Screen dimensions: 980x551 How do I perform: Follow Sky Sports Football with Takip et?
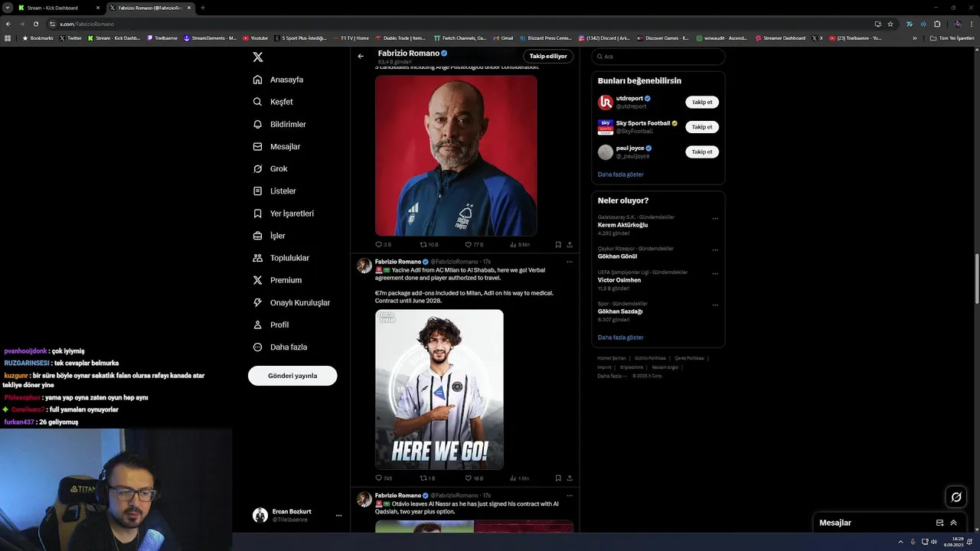click(x=702, y=127)
